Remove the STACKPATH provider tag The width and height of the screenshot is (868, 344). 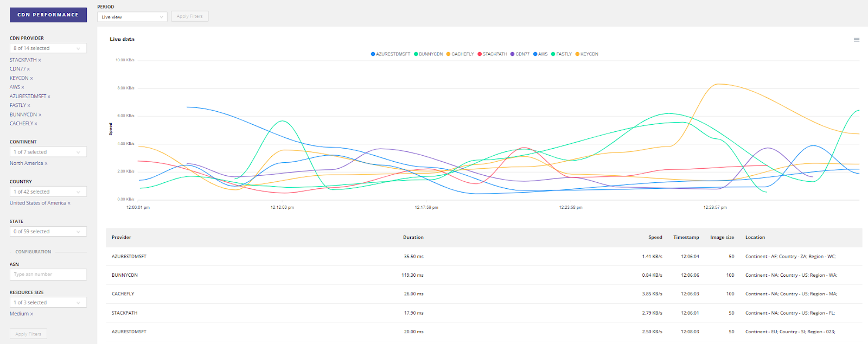(x=40, y=60)
